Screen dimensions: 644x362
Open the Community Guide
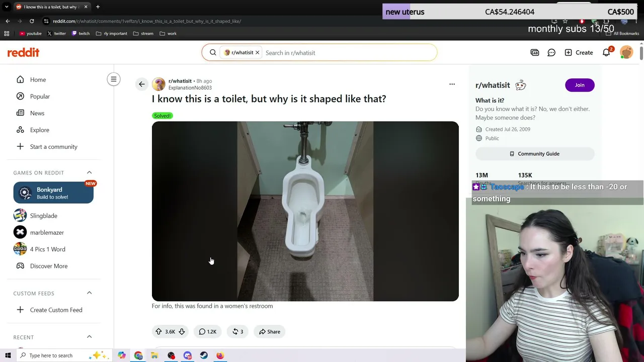[535, 153]
